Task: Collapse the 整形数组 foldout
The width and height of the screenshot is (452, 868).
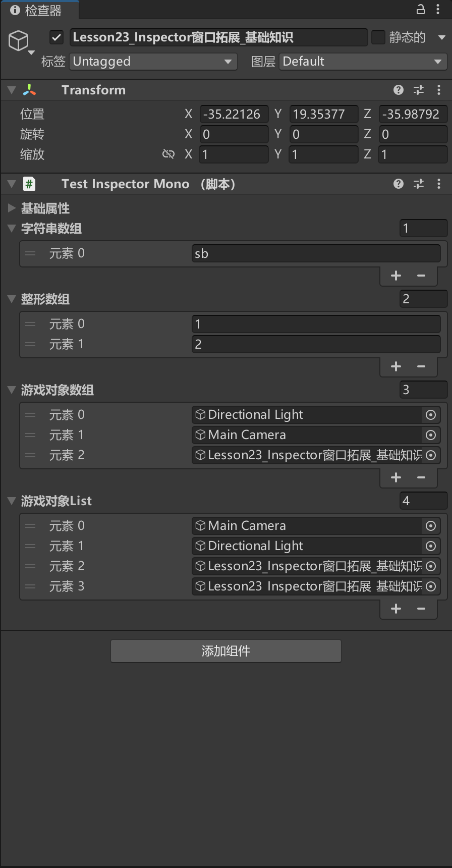Action: click(12, 299)
